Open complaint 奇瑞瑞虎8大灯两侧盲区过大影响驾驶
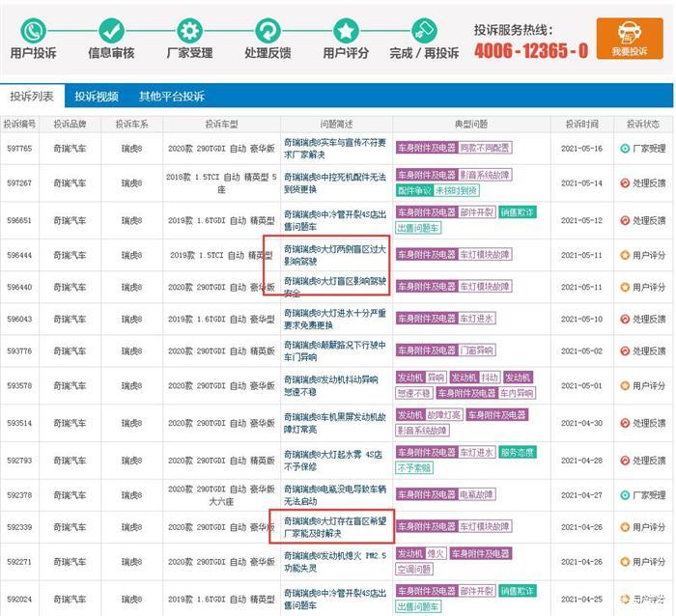Viewport: 676px width, 616px height. (335, 255)
